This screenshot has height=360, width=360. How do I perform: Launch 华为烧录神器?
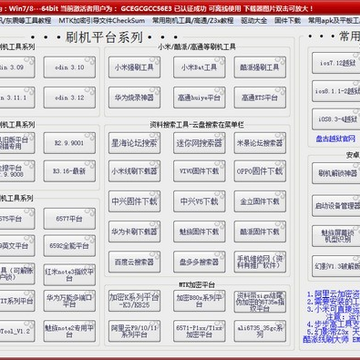pyautogui.click(x=134, y=98)
